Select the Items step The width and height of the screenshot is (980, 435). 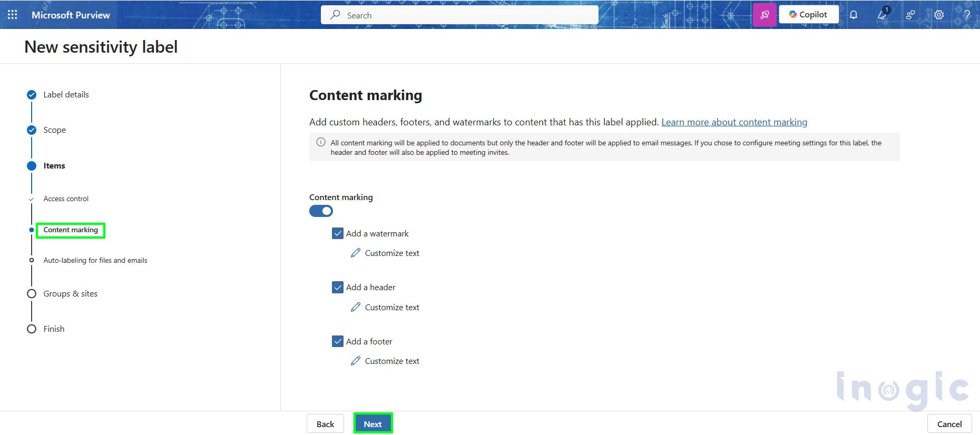coord(54,166)
